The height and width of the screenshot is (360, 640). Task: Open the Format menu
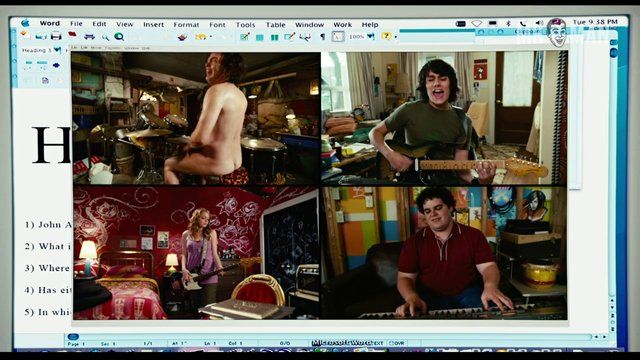pos(186,24)
